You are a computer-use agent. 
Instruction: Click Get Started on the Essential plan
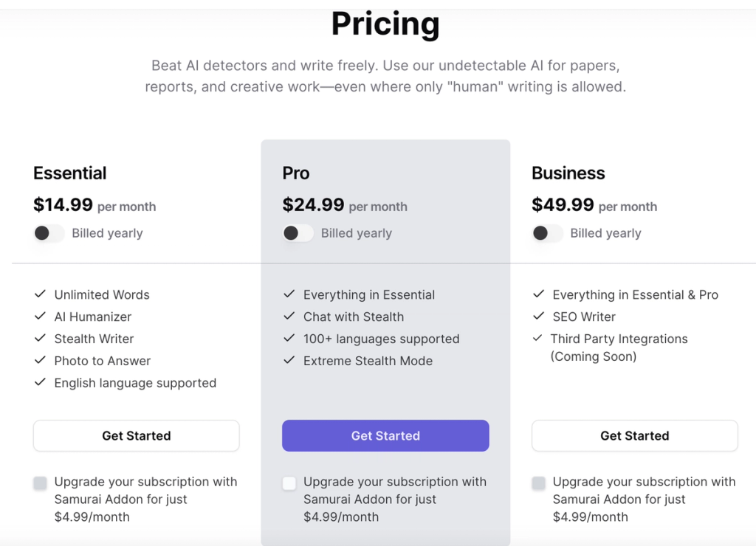136,435
